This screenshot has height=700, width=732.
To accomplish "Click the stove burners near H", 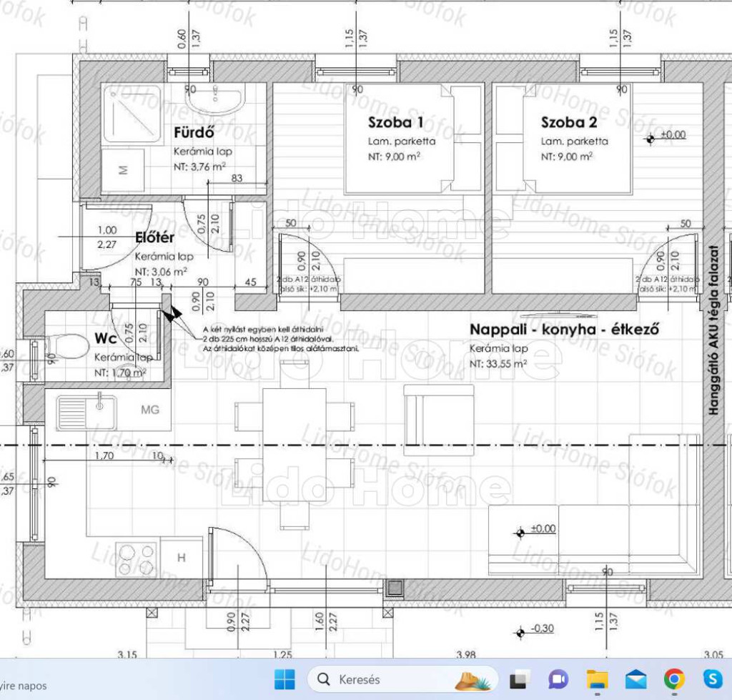I will coord(137,558).
